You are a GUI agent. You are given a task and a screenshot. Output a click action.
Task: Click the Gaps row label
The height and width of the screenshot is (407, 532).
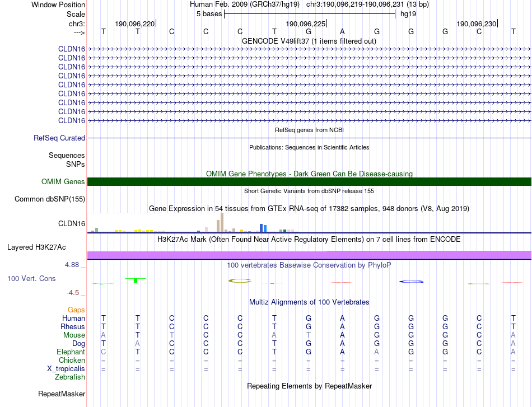coord(76,310)
